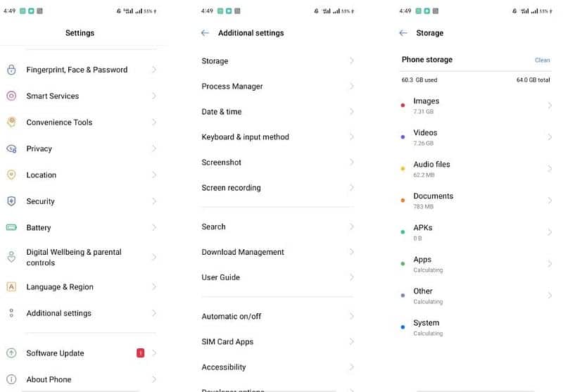
Task: Open the Process Manager chevron
Action: pos(351,87)
